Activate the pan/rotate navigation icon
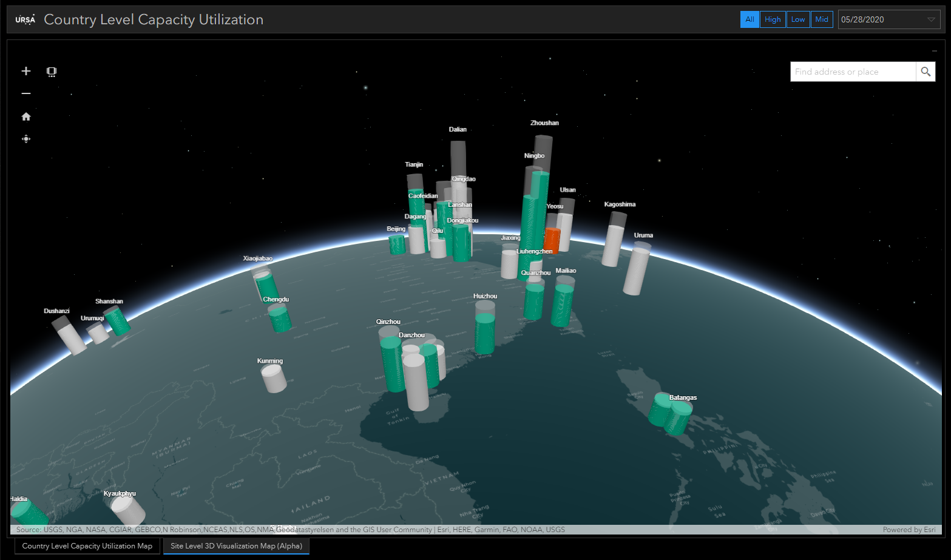951x560 pixels. point(26,139)
